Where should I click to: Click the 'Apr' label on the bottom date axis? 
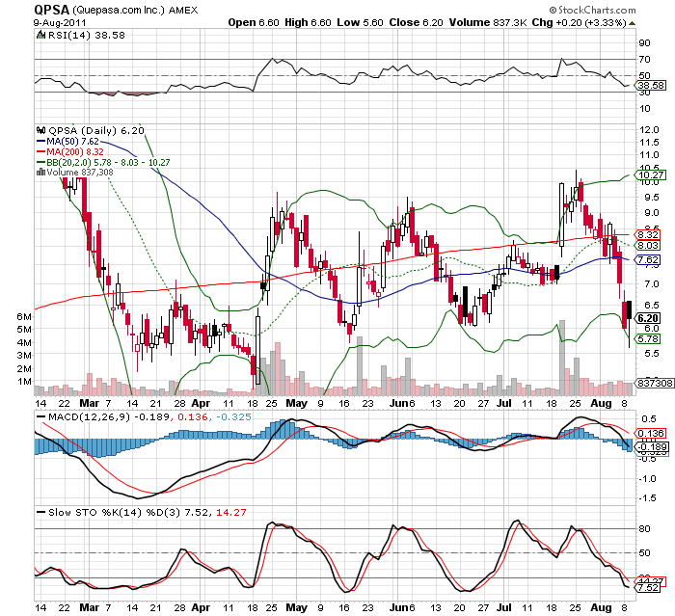(x=201, y=608)
